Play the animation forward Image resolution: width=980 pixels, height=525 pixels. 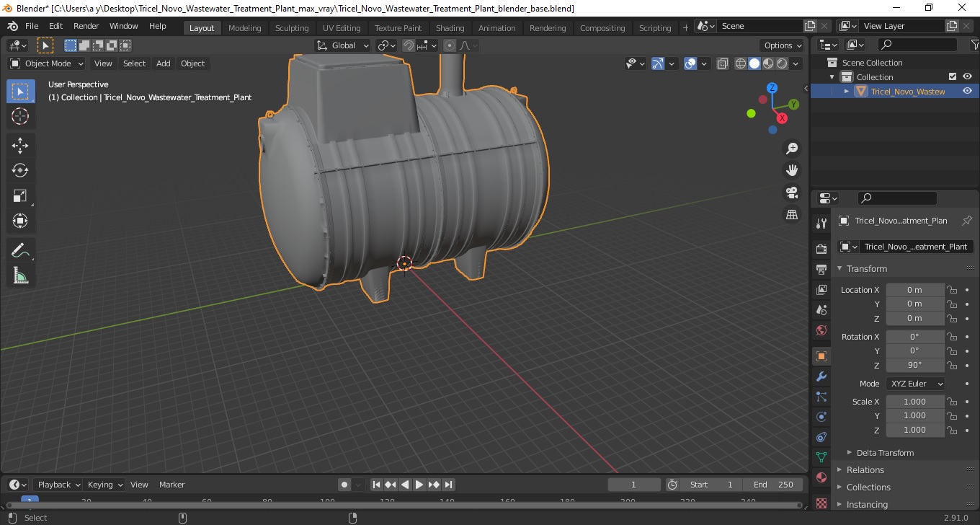(419, 485)
